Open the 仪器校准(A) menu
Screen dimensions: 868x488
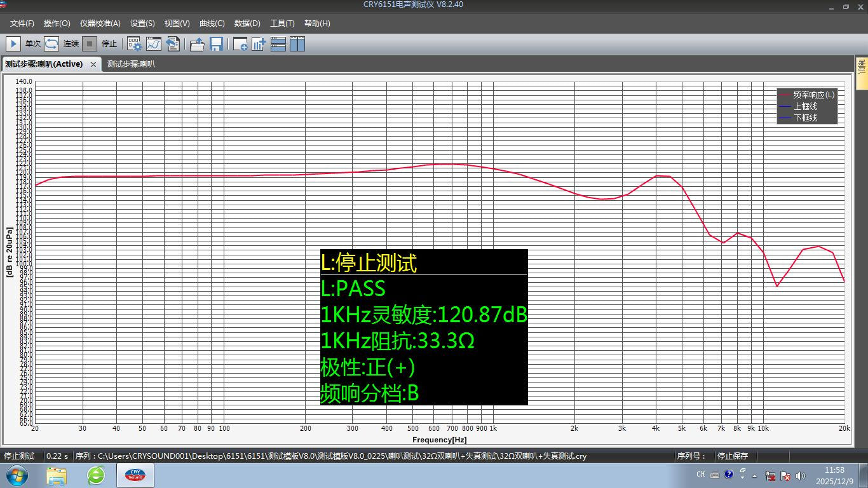pos(100,23)
